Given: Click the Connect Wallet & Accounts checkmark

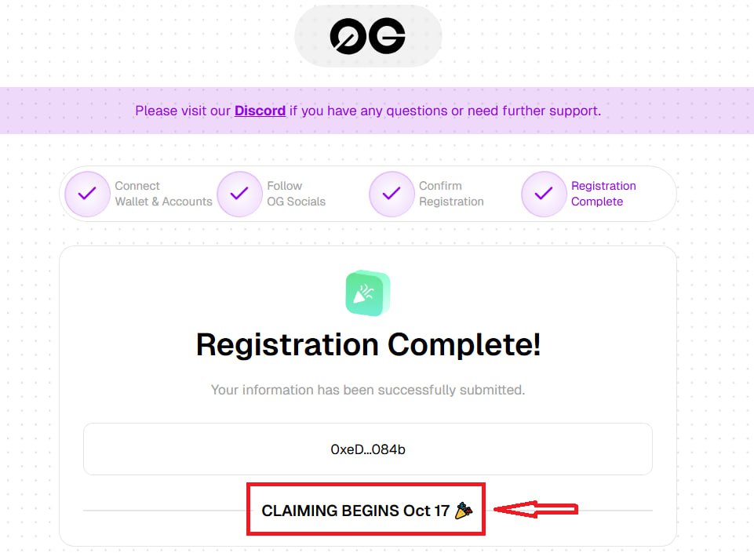Looking at the screenshot, I should click(x=87, y=194).
